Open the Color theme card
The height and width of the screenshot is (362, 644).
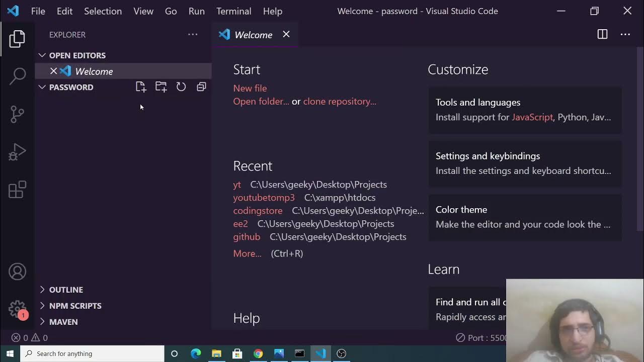tap(525, 217)
